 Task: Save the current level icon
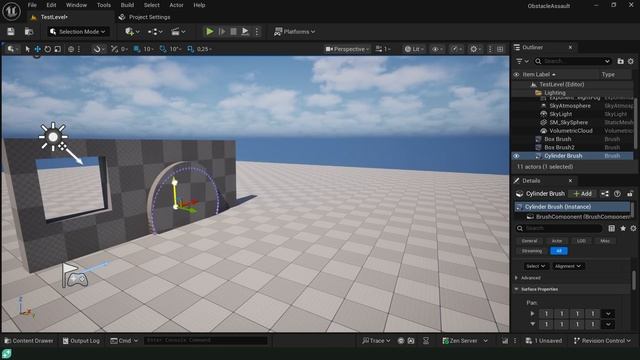click(x=11, y=31)
